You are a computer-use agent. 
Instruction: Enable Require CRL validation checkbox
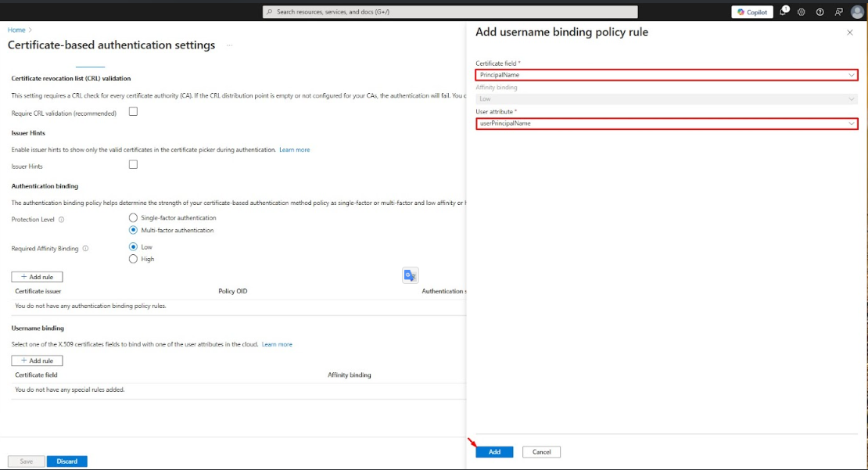[x=133, y=112]
